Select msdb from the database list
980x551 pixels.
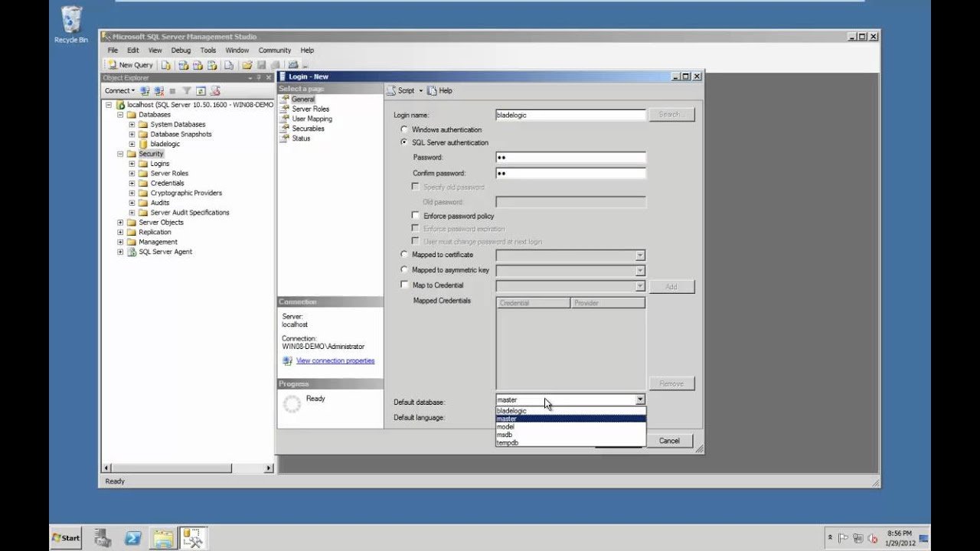(x=570, y=435)
